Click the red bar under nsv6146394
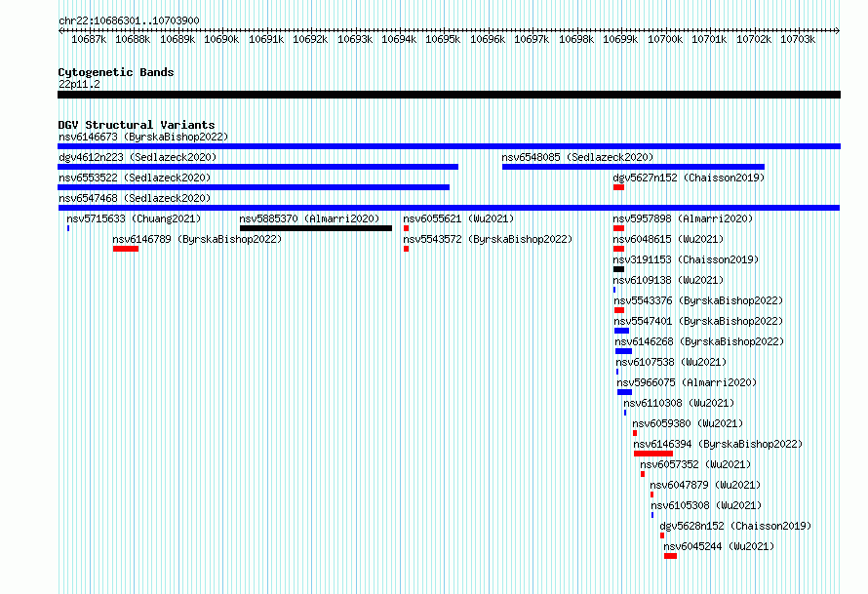868x594 pixels. pos(653,454)
